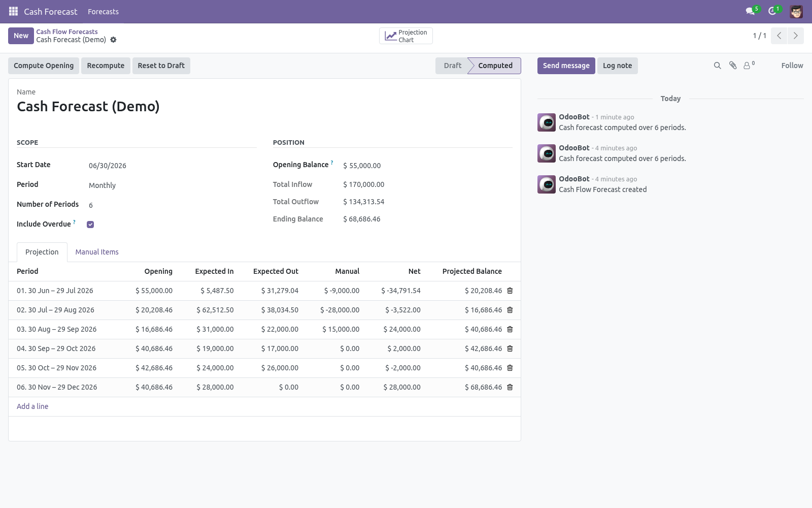Screen dimensions: 812x508
Task: Open the Start Date picker field
Action: (172, 166)
